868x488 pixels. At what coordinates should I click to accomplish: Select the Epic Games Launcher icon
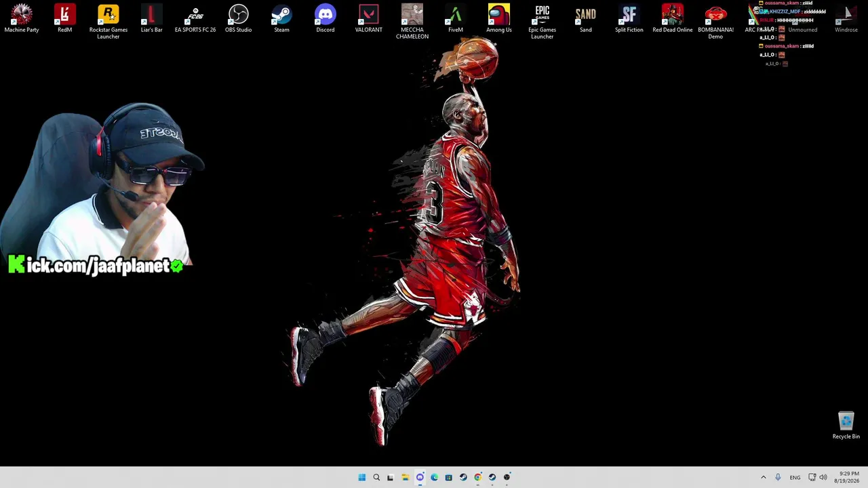click(x=542, y=22)
